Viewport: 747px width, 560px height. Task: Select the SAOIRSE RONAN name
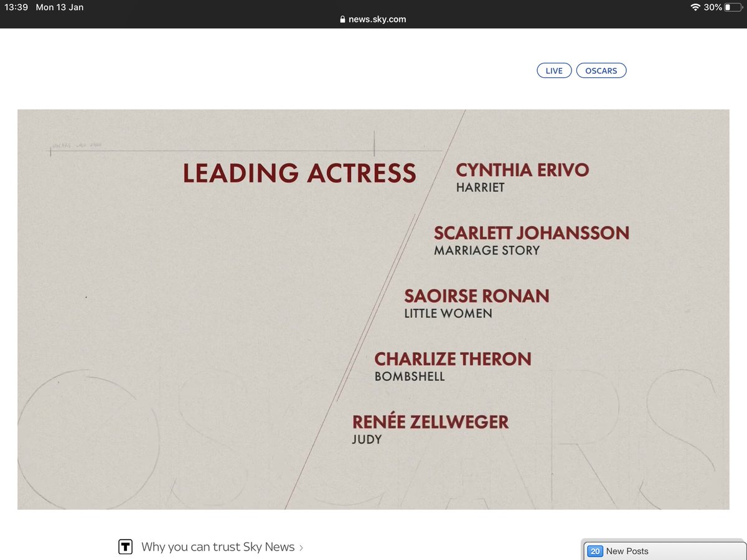point(477,296)
